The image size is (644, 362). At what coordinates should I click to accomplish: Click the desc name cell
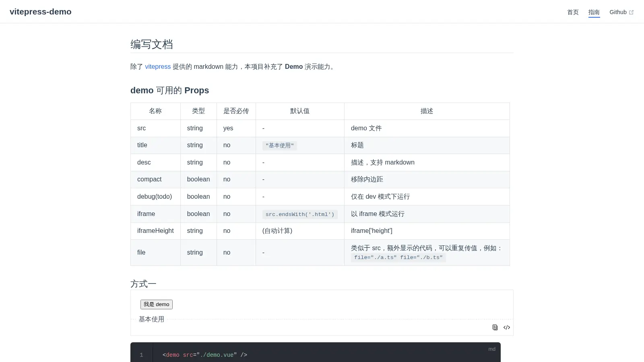click(x=155, y=162)
